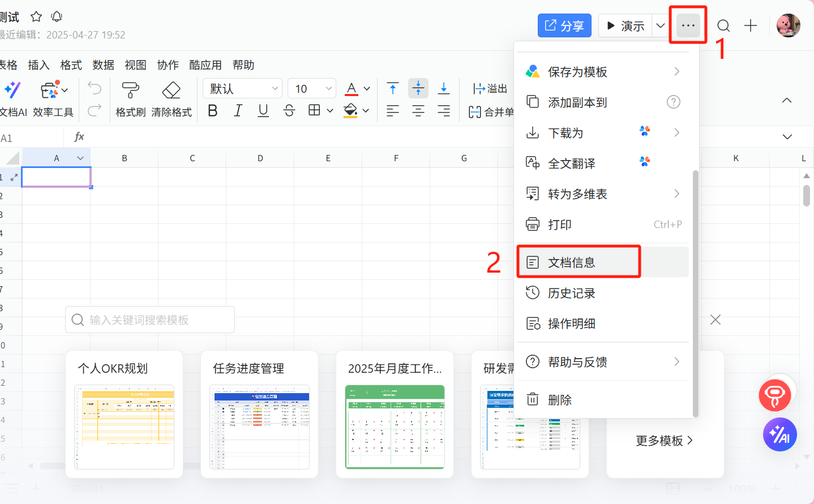Image resolution: width=814 pixels, height=504 pixels.
Task: Toggle underline formatting
Action: [x=263, y=111]
